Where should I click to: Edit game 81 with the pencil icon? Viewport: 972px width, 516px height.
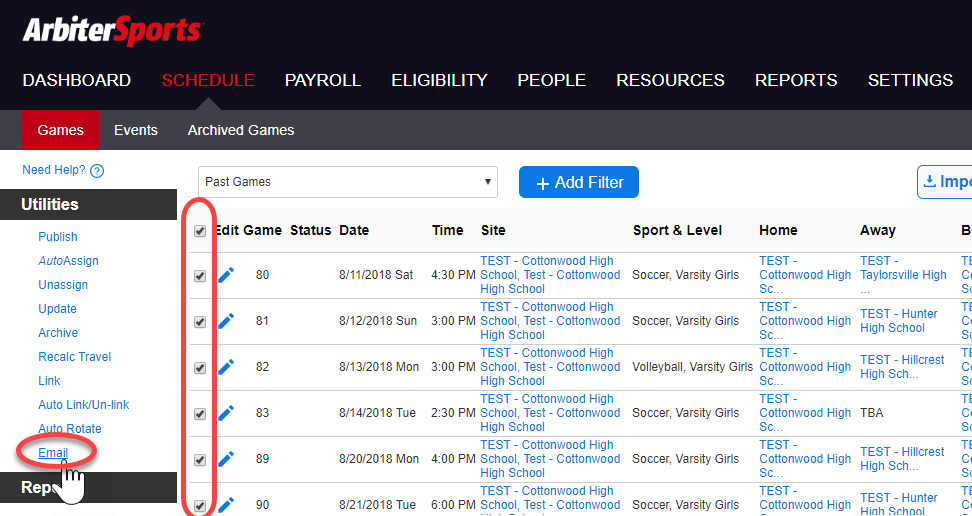pyautogui.click(x=226, y=321)
